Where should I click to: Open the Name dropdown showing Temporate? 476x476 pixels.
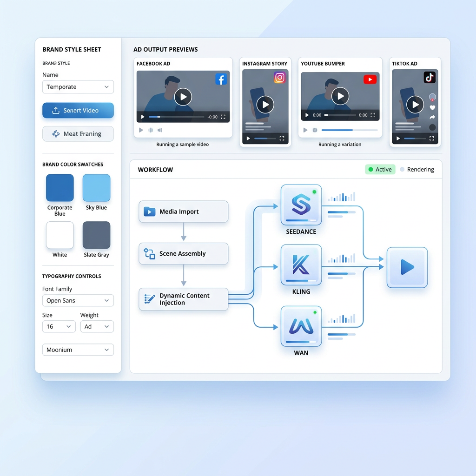coord(78,87)
